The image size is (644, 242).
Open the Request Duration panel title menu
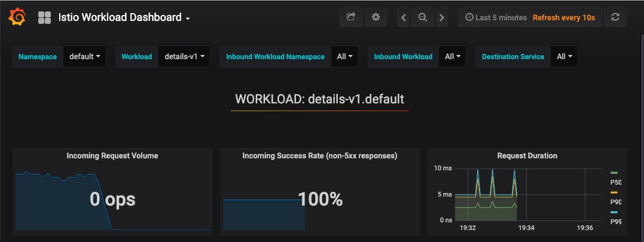pos(527,156)
